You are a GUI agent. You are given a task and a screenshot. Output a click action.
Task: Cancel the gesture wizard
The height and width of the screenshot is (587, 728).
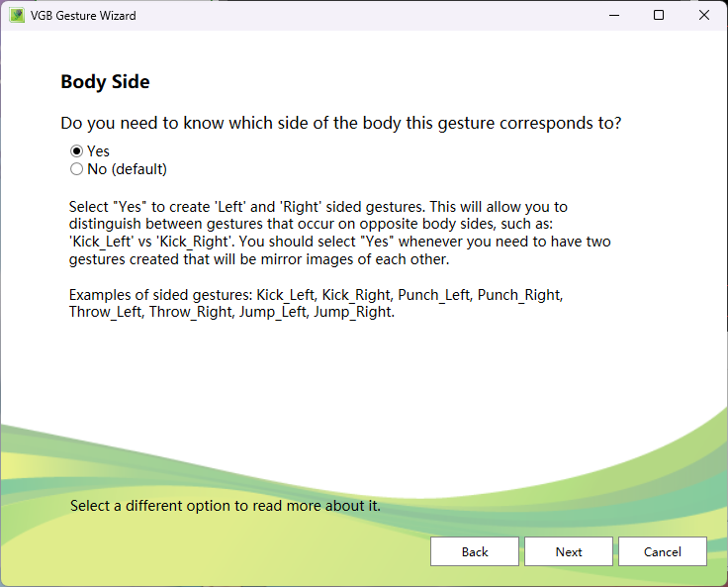point(663,551)
